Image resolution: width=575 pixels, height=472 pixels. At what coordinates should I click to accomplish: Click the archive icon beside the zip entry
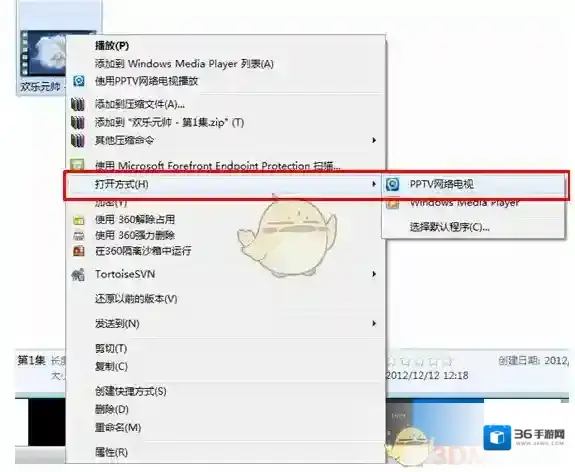pyautogui.click(x=78, y=122)
